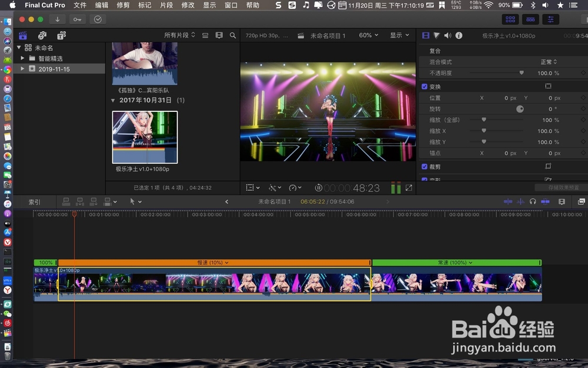This screenshot has width=588, height=368.
Task: Click the pause playback button
Action: [x=318, y=188]
